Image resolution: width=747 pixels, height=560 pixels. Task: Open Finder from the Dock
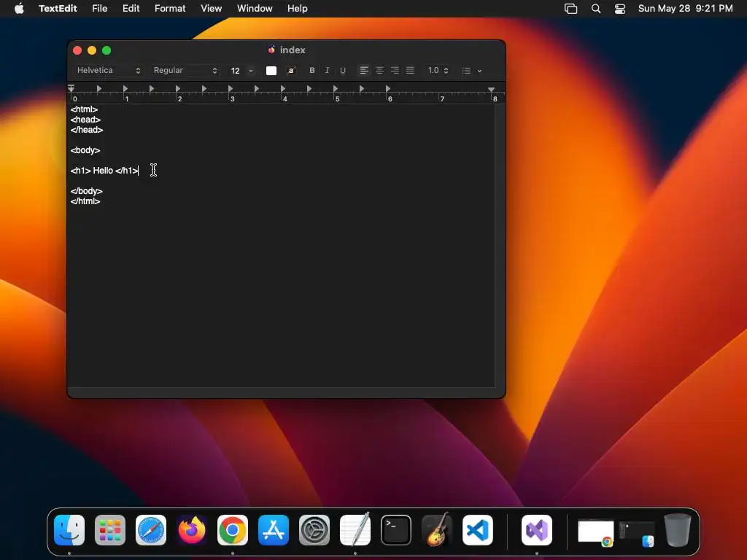click(x=69, y=529)
